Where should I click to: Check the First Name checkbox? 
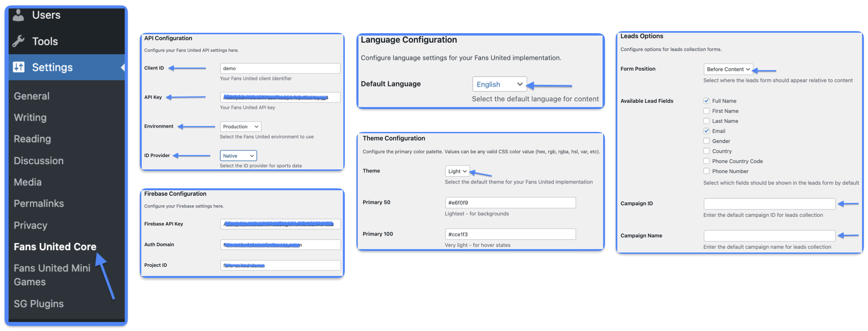pos(706,111)
